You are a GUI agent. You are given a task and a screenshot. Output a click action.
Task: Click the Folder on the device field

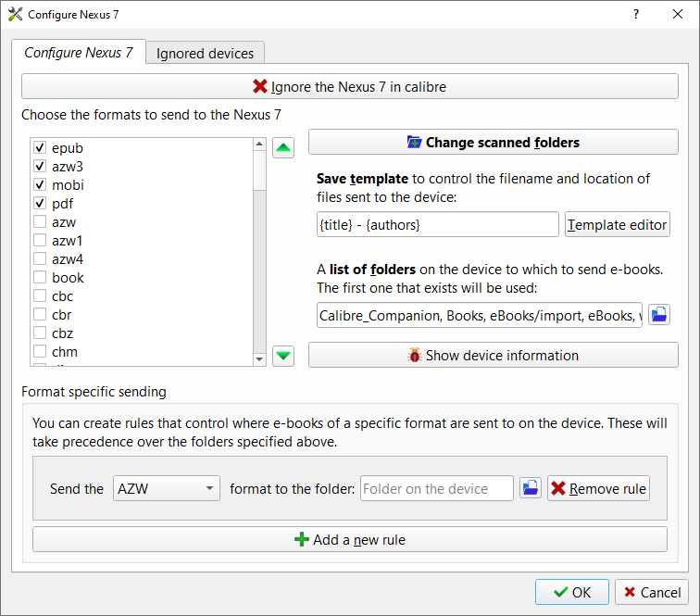point(437,488)
